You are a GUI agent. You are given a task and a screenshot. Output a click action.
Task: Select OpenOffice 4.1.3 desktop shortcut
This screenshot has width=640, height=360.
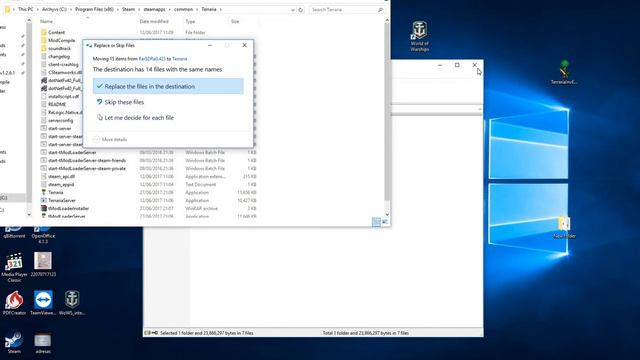[x=43, y=235]
